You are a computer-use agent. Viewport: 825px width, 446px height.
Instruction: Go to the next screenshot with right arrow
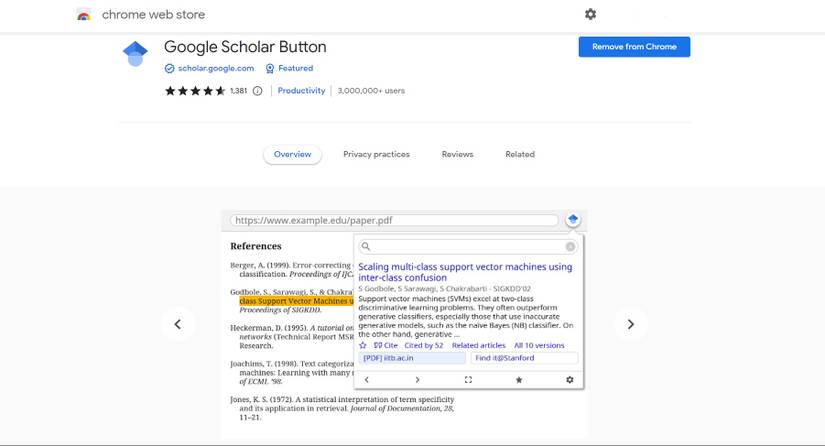click(x=631, y=324)
